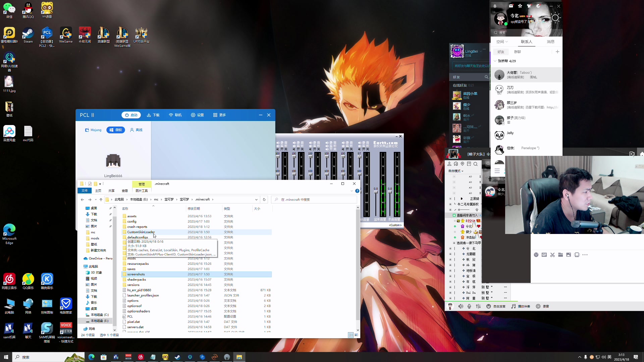This screenshot has height=362, width=644.
Task: Toggle 监听 on the first mixer channel
Action: coord(282,146)
